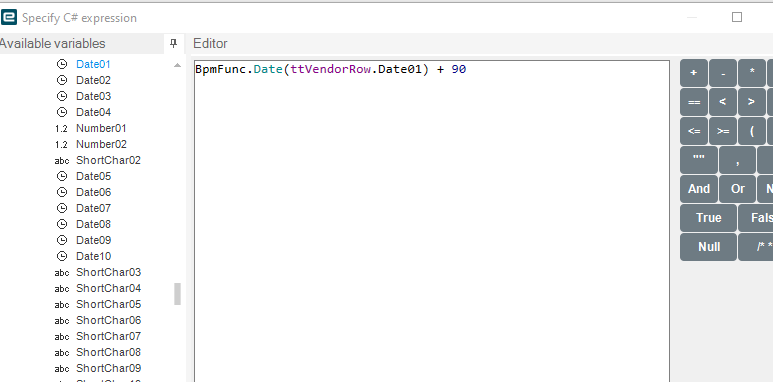Viewport: 773px width, 382px height.
Task: Select the ShortChar02 variable
Action: pos(108,160)
